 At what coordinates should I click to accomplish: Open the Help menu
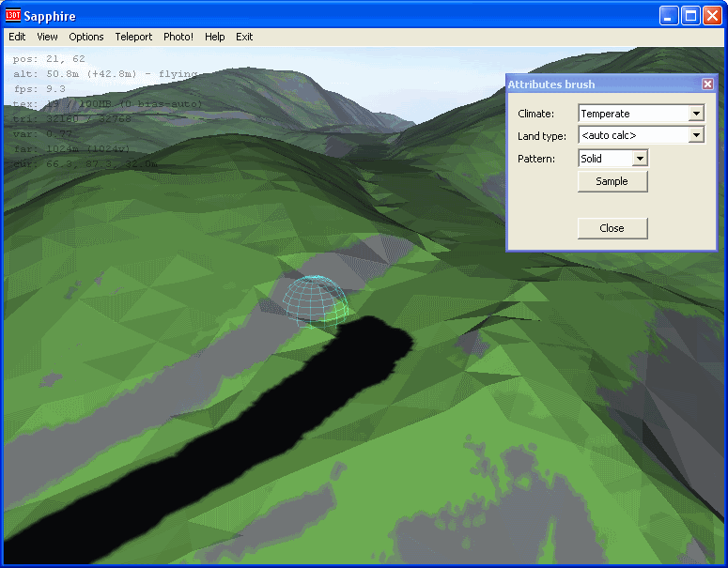(215, 37)
